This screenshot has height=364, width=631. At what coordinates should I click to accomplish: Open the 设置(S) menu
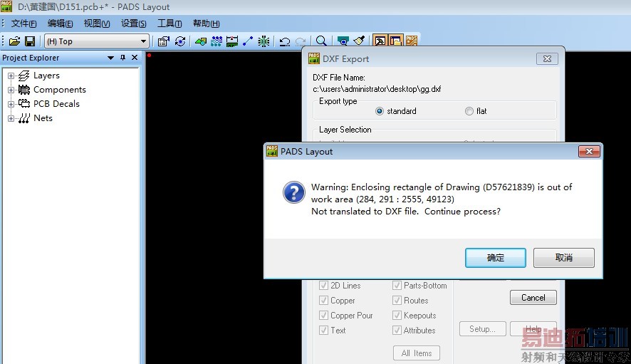(134, 24)
